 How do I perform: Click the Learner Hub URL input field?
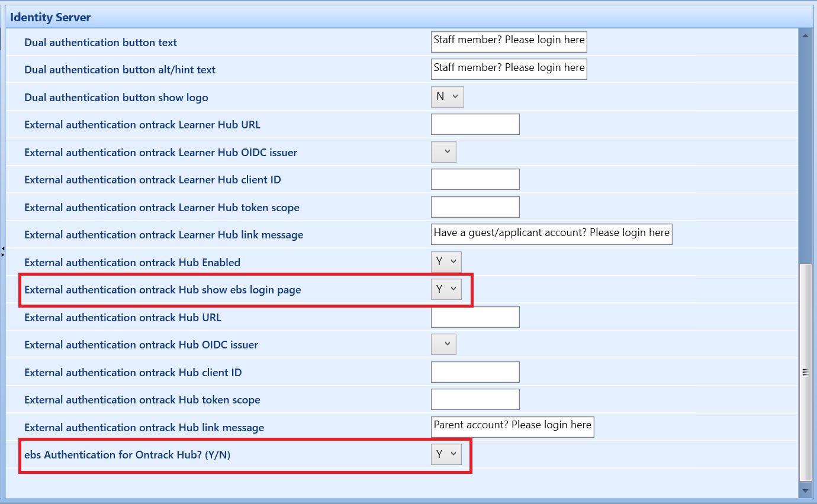point(475,124)
